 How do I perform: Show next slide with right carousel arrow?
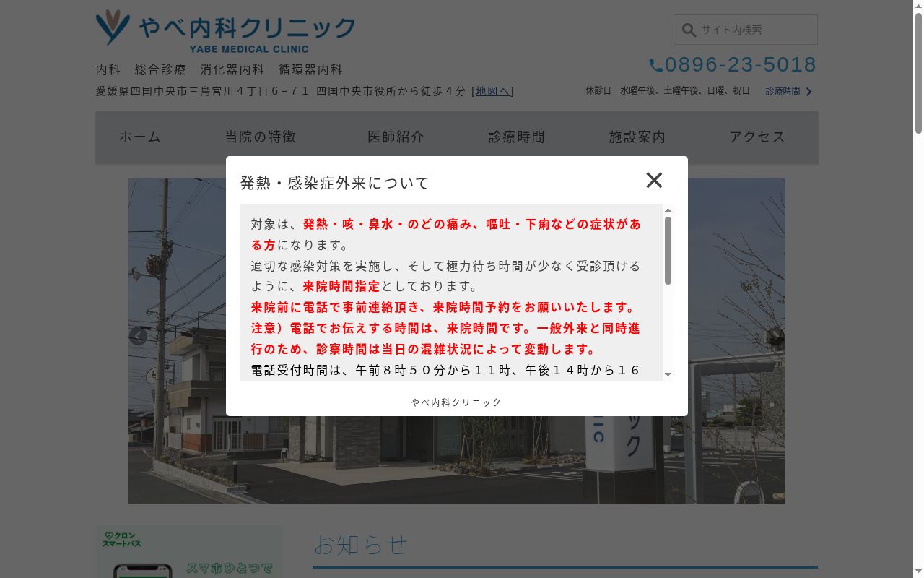click(x=775, y=336)
